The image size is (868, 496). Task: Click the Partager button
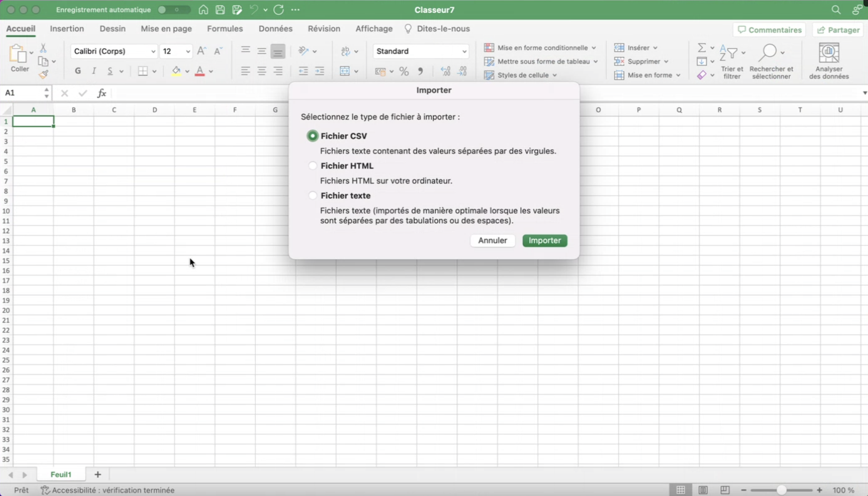(838, 30)
